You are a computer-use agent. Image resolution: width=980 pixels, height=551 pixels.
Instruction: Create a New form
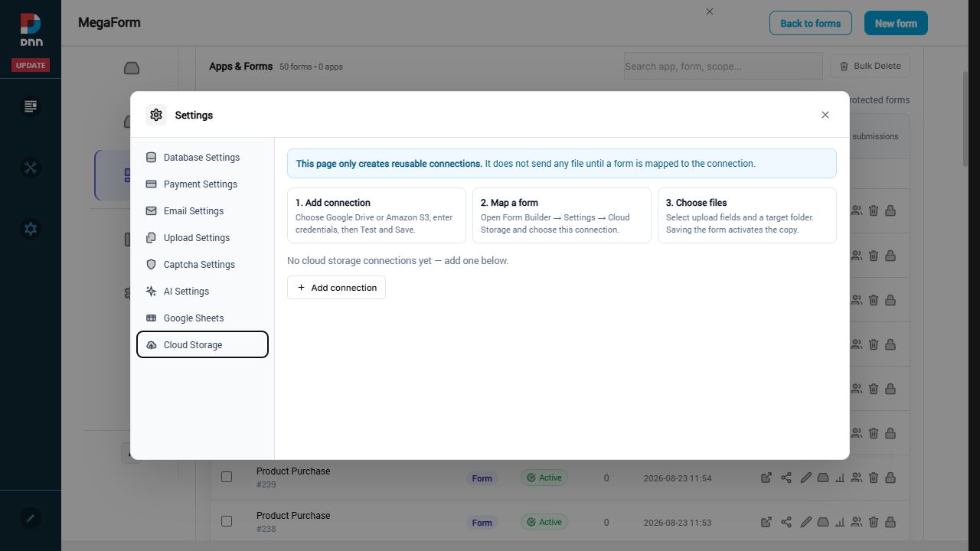pos(896,23)
